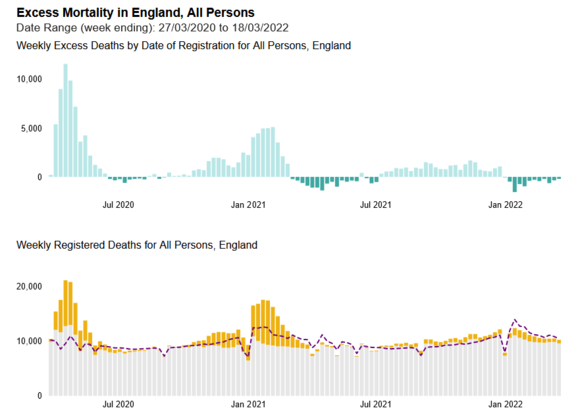Click the Jan 2022 label under the bottom chart
580x417 pixels.
[505, 404]
